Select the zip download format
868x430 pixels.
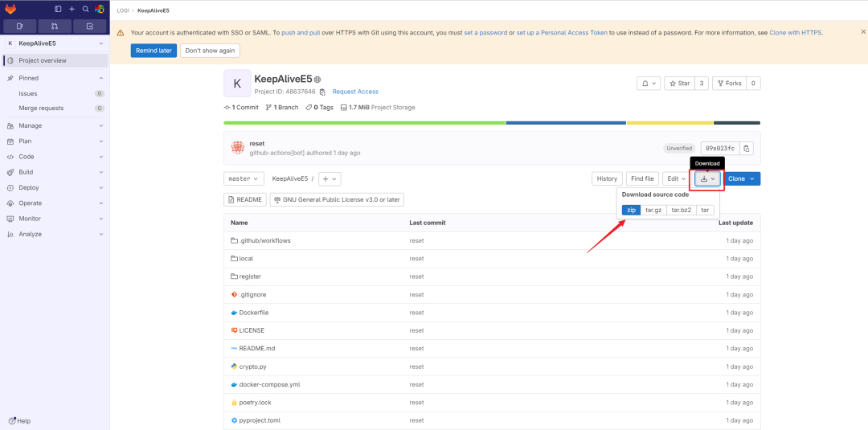[x=632, y=210]
